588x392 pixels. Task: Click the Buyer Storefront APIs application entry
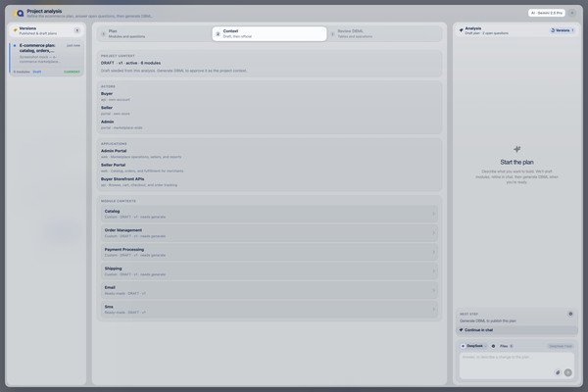[x=139, y=182]
